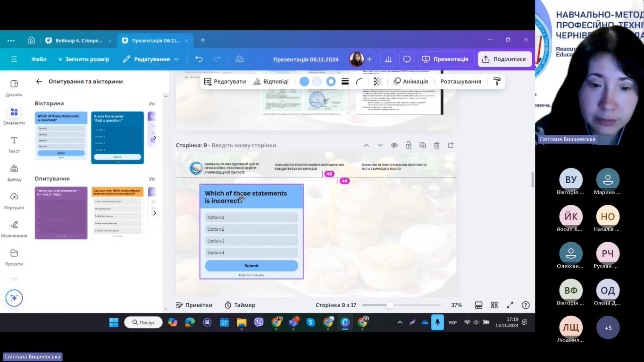Toggle the page lock icon
Viewport: 644px width, 362px height.
[x=409, y=145]
